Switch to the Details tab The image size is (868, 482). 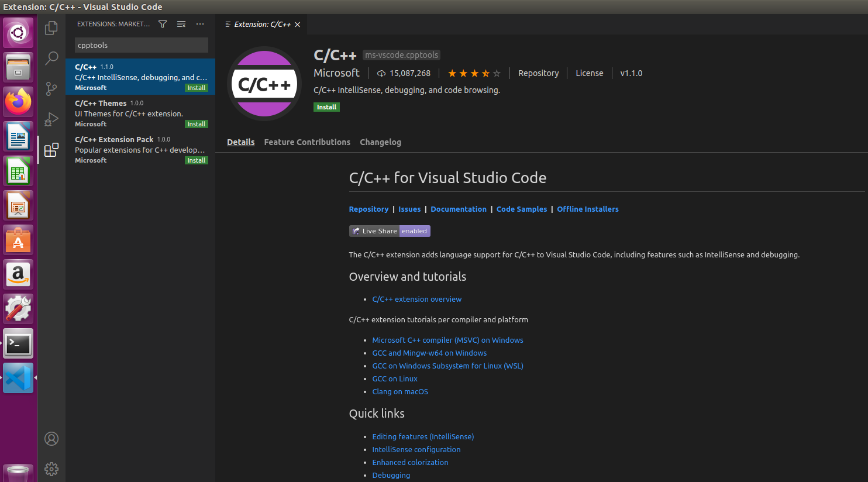(241, 142)
